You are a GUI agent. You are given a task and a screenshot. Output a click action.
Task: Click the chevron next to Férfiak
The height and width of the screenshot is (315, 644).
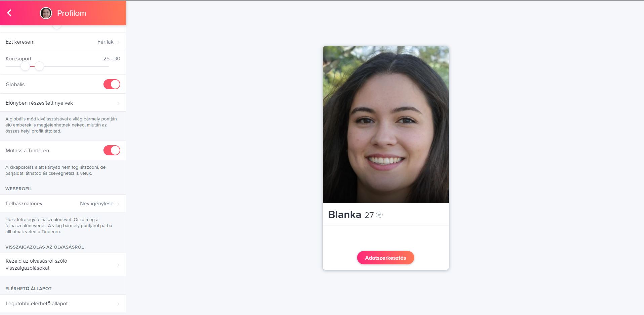point(118,42)
